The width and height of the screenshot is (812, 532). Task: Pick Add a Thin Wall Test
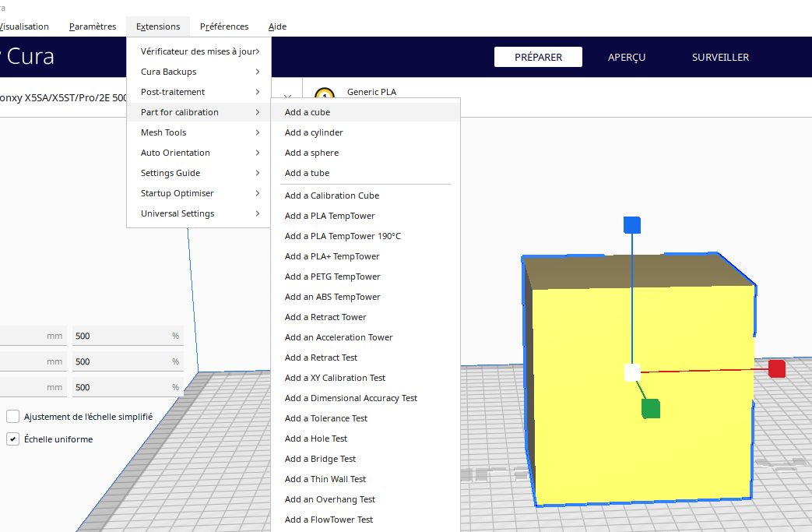(366, 478)
